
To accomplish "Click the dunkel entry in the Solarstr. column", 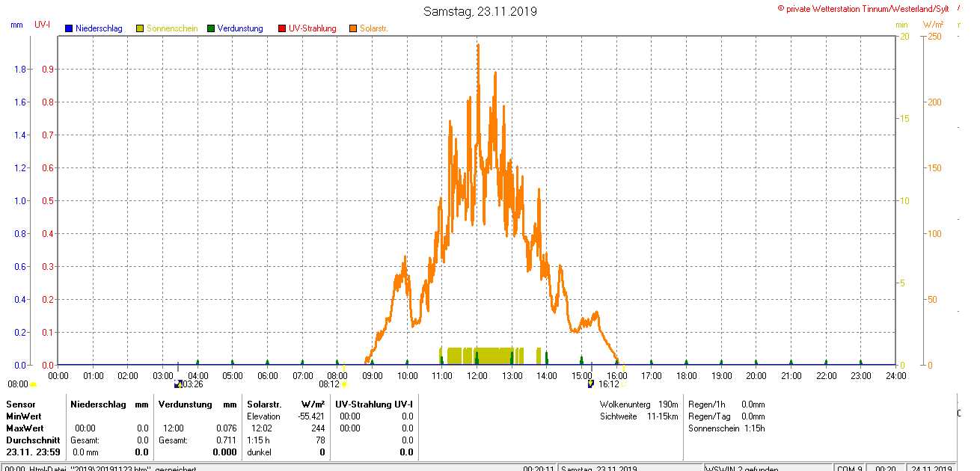I will point(260,452).
